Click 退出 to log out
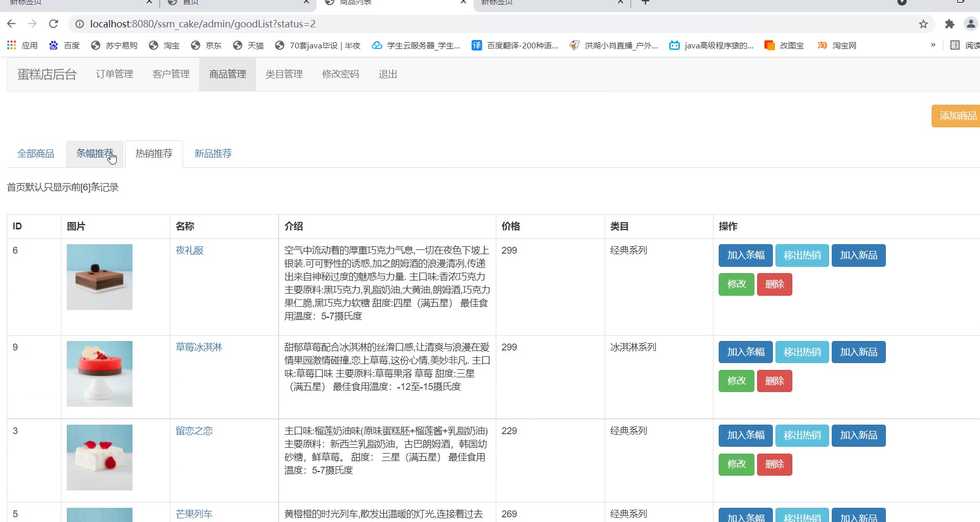The height and width of the screenshot is (522, 980). [x=388, y=74]
